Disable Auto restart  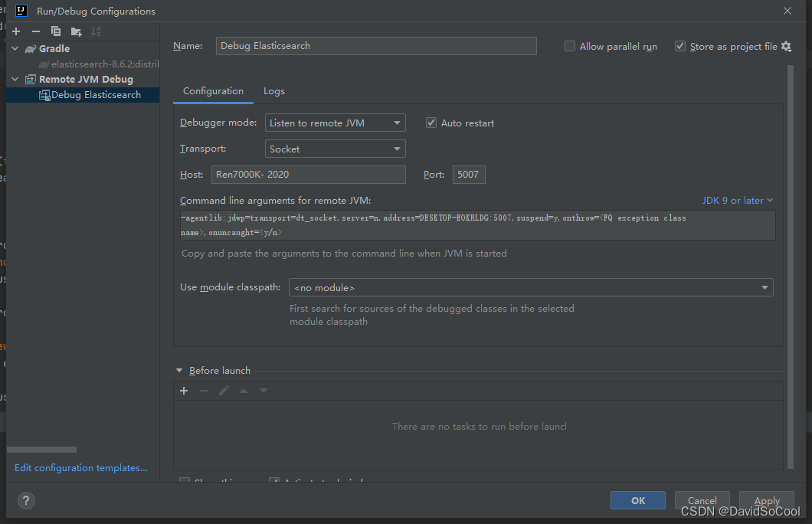tap(431, 123)
